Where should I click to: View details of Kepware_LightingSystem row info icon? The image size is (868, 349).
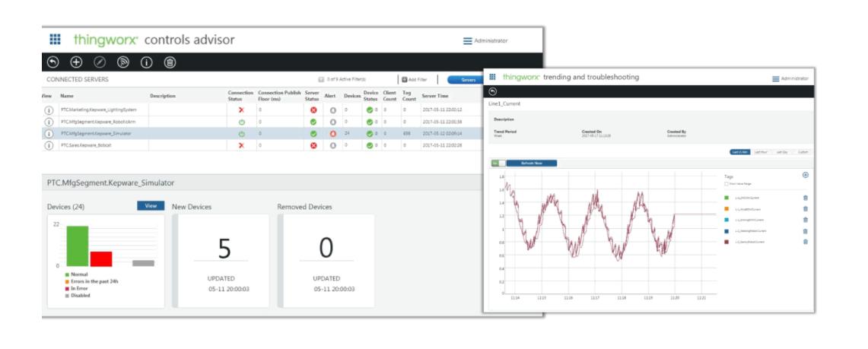click(49, 110)
